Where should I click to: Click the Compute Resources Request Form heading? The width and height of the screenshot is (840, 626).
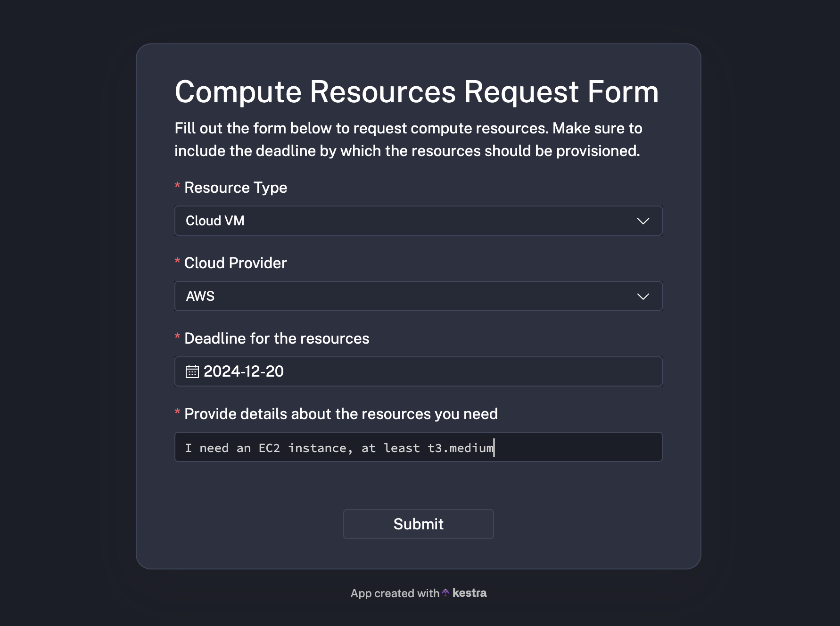[x=417, y=91]
